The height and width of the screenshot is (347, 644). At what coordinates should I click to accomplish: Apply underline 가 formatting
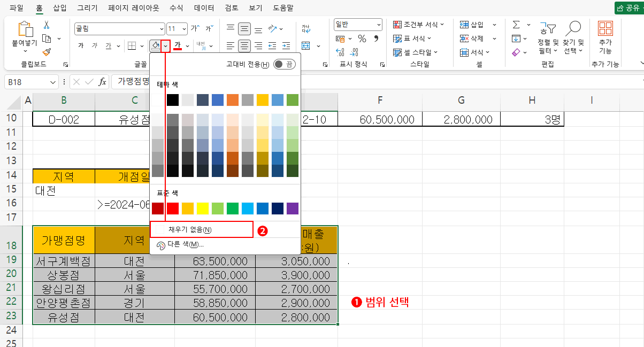[109, 46]
